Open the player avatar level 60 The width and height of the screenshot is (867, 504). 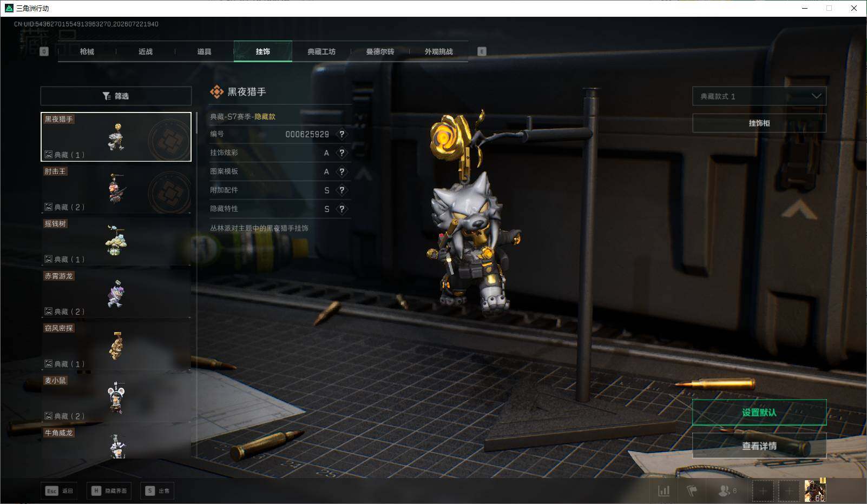815,490
